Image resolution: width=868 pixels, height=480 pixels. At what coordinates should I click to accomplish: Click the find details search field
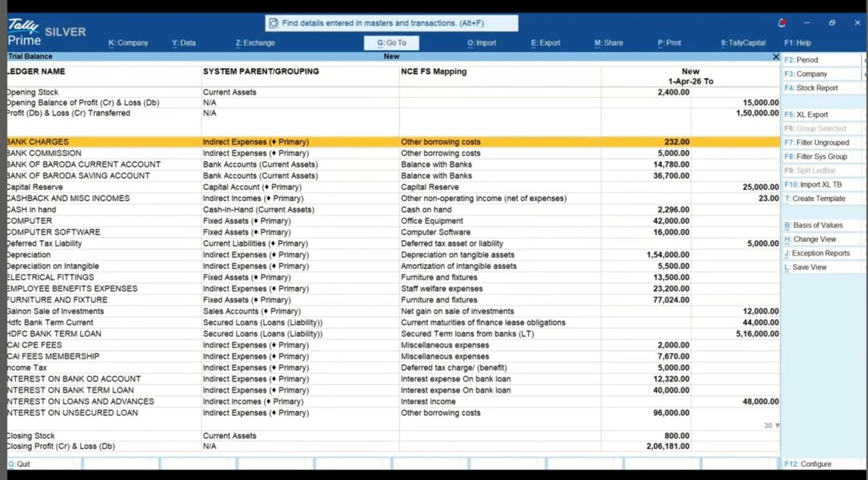coord(391,23)
